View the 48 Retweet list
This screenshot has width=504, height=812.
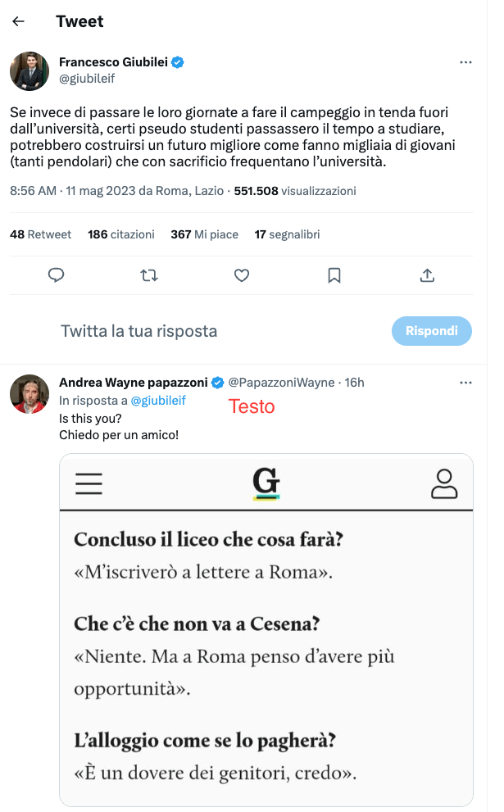40,234
